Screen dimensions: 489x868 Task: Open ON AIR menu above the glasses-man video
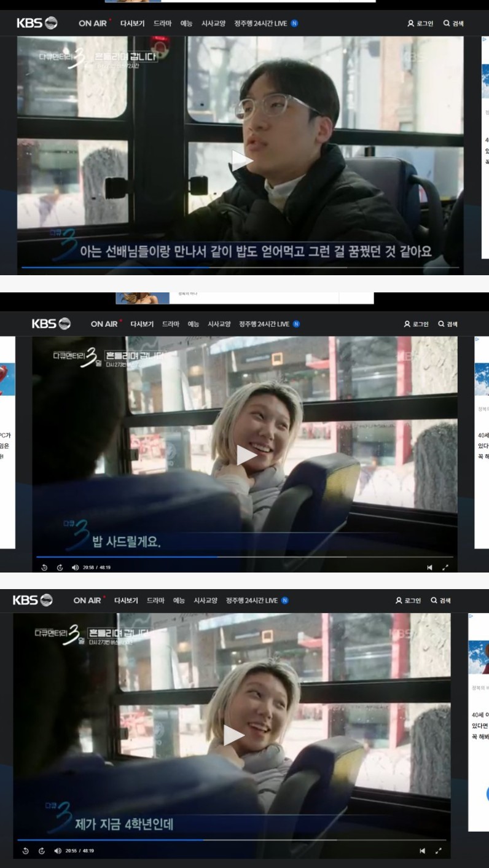click(x=95, y=23)
